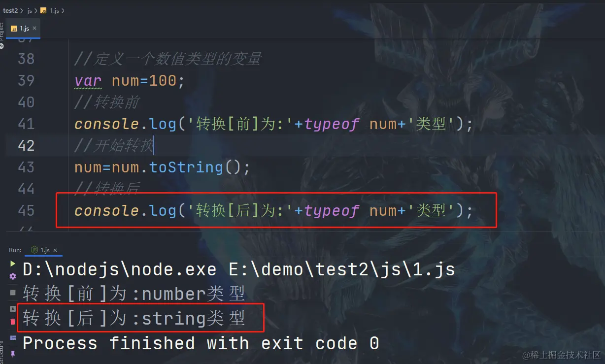Close the 1.js editor tab
Viewport: 605px width, 364px height.
point(34,28)
